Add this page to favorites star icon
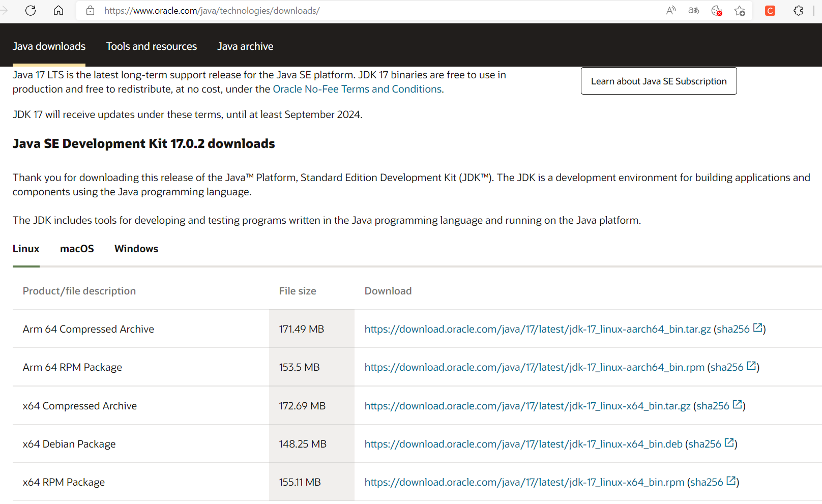822x504 pixels. (740, 11)
